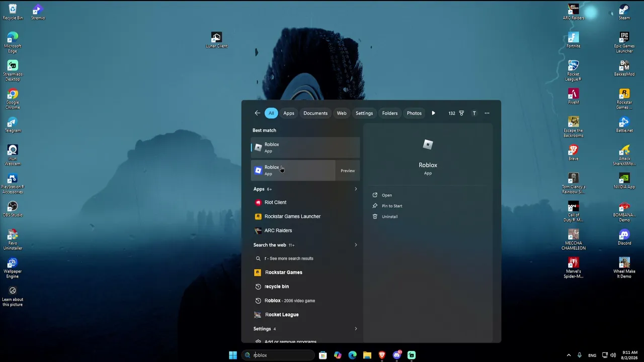Click 'r - See more search results'
The height and width of the screenshot is (362, 644).
coord(305,258)
